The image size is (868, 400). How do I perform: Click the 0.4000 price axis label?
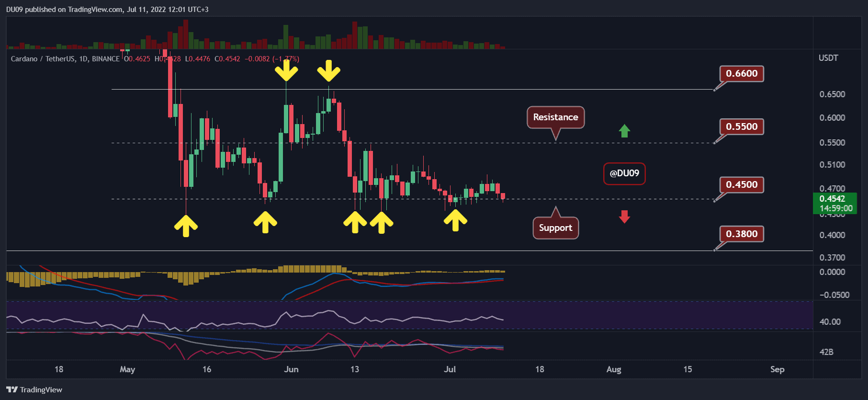coord(832,235)
